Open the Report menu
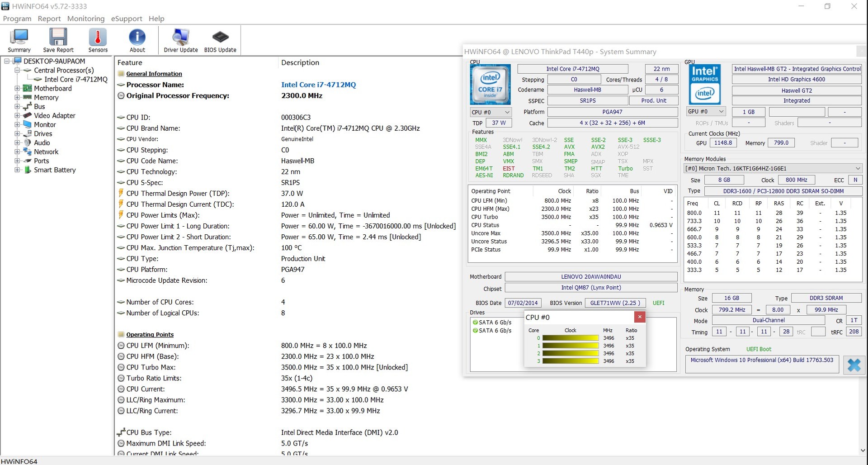868x465 pixels. point(49,19)
